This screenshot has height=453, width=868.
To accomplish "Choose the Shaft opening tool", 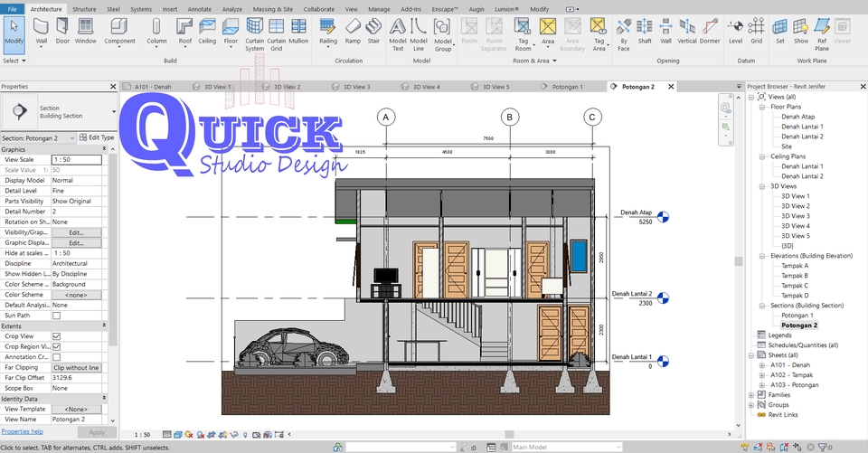I will click(645, 31).
